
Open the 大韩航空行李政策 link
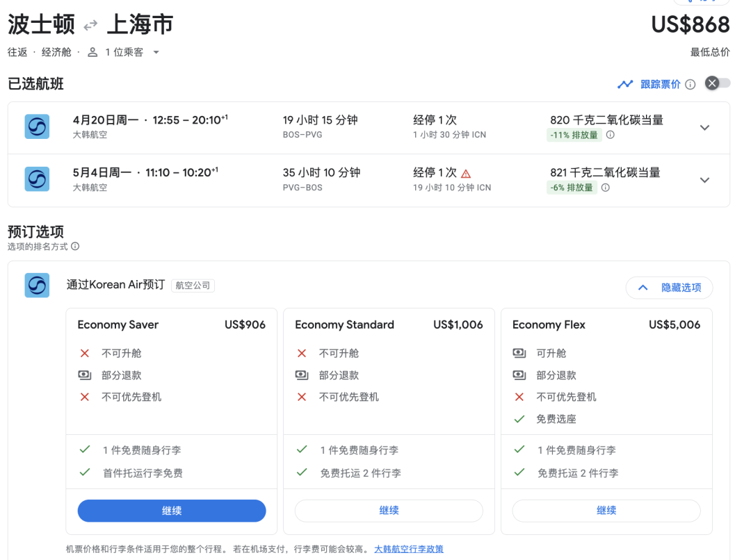pyautogui.click(x=408, y=550)
